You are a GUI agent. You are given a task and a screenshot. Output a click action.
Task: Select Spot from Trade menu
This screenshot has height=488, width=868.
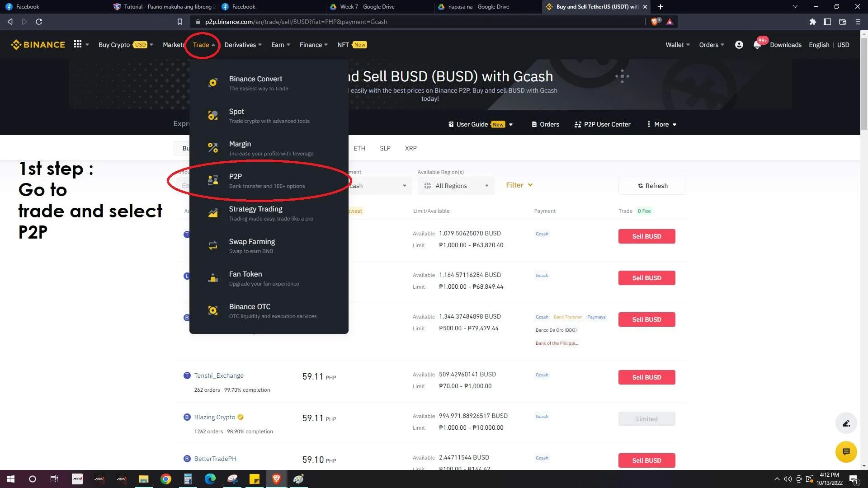click(269, 116)
